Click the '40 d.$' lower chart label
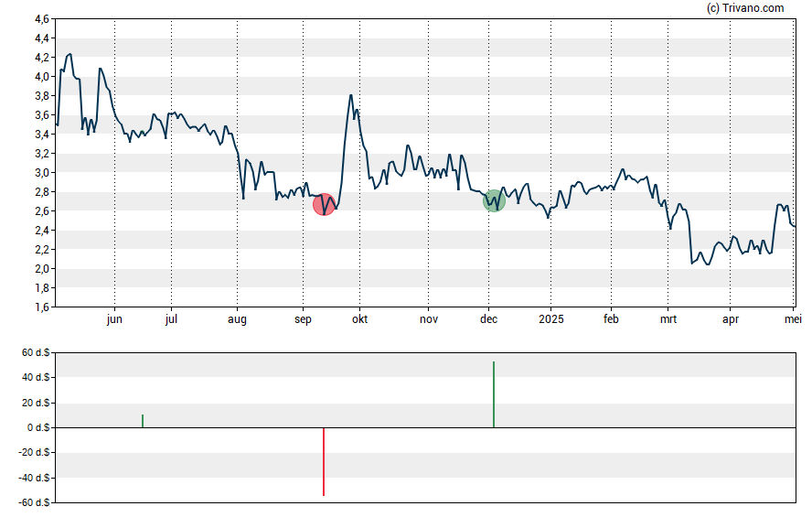Viewport: 812px width, 517px height. tap(36, 377)
